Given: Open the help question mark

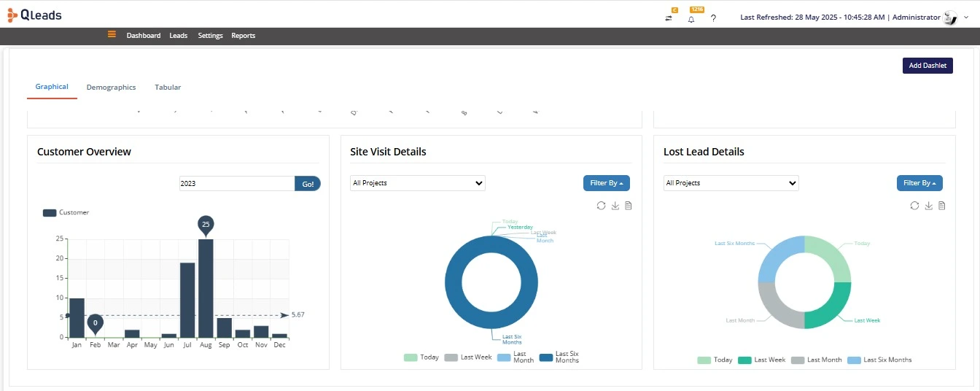Looking at the screenshot, I should click(x=713, y=18).
